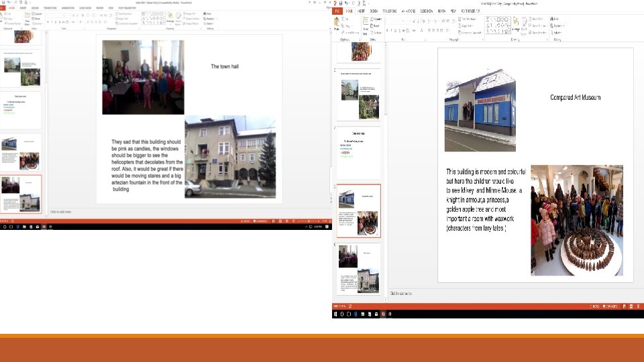Open the Arrange tool in the right PowerPoint window
The width and height of the screenshot is (644, 362).
516,25
